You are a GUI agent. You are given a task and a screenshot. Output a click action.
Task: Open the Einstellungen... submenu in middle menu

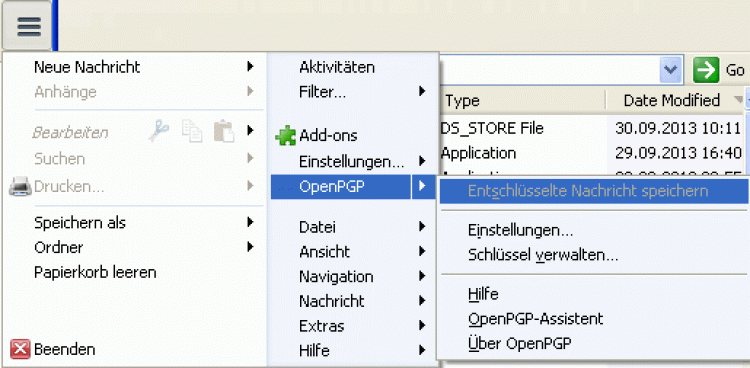pos(353,161)
